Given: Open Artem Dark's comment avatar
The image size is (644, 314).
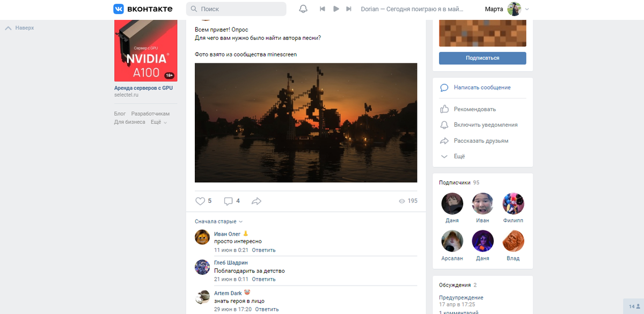Looking at the screenshot, I should point(202,297).
